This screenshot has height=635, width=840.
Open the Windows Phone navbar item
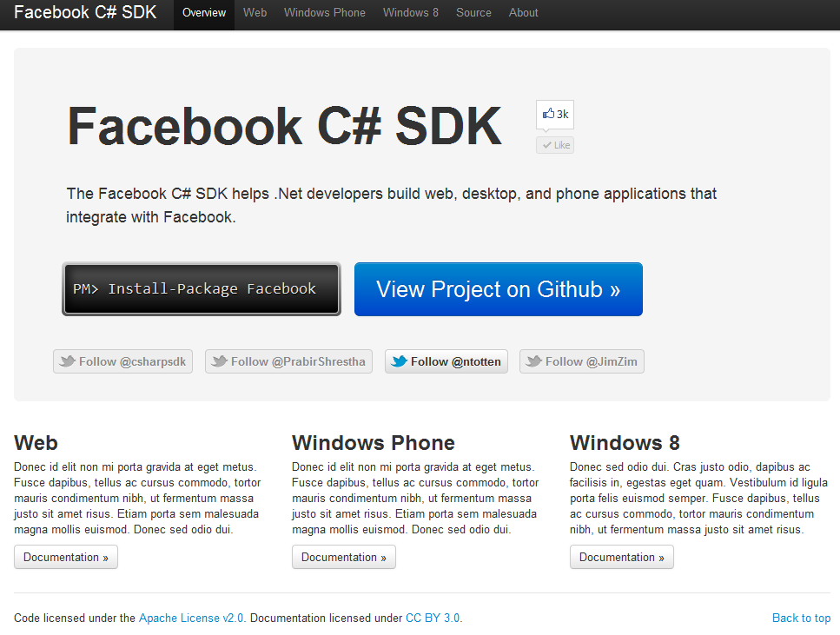pyautogui.click(x=325, y=13)
